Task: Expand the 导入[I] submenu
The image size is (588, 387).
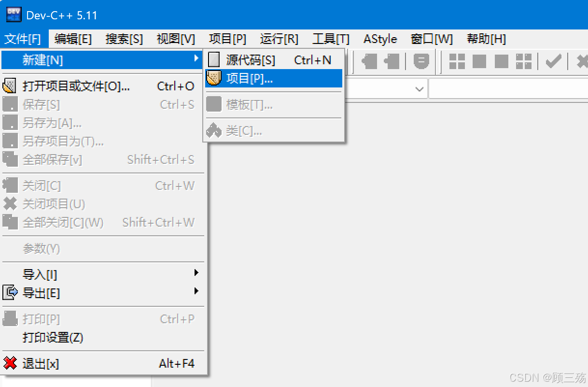Action: coord(103,274)
